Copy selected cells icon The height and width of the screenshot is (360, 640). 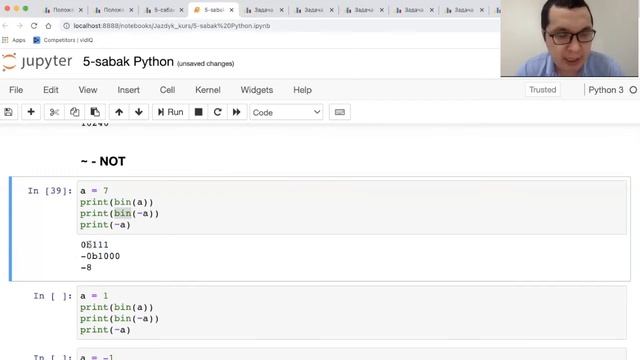74,112
